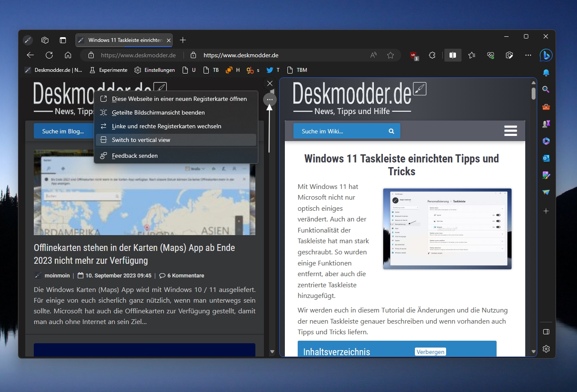Viewport: 577px width, 392px height.
Task: Add a site to the sidebar
Action: coord(546,211)
